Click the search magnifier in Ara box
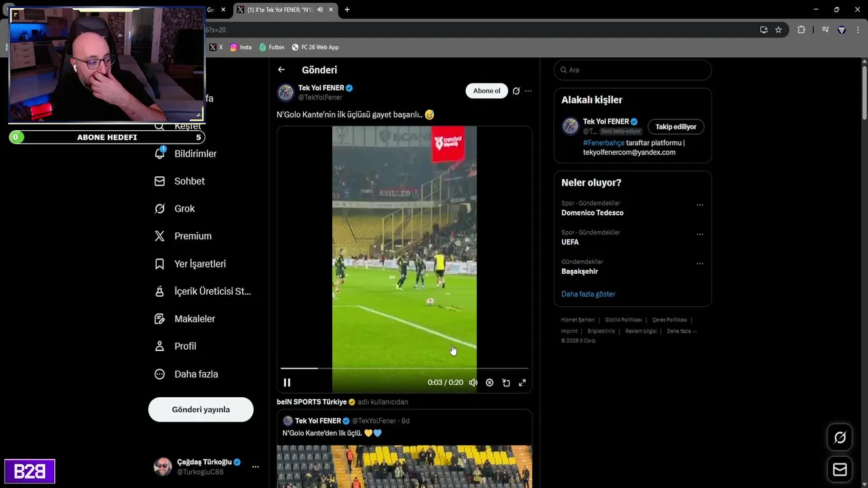The width and height of the screenshot is (868, 488). (x=564, y=70)
